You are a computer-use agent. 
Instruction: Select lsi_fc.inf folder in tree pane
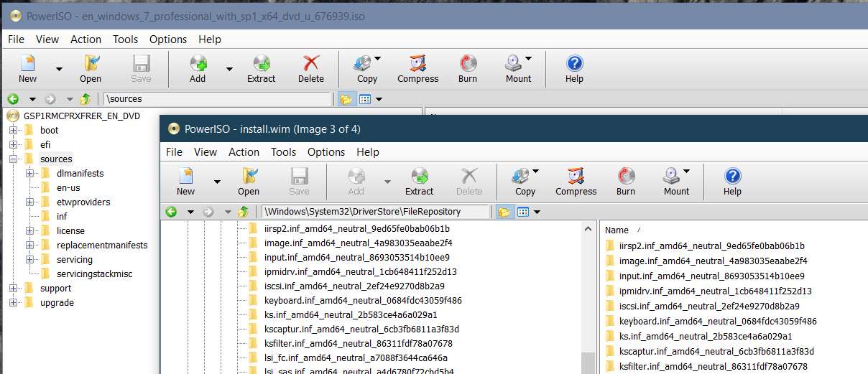tap(356, 357)
